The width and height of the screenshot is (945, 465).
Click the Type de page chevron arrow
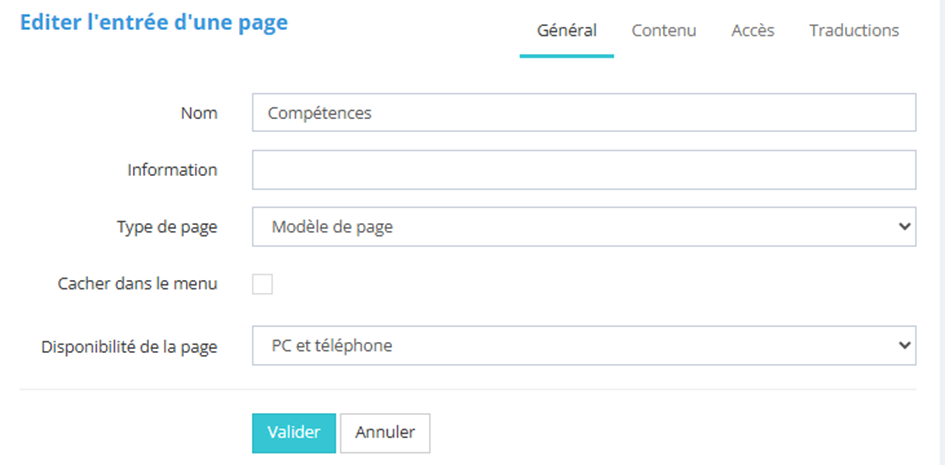[x=905, y=227]
